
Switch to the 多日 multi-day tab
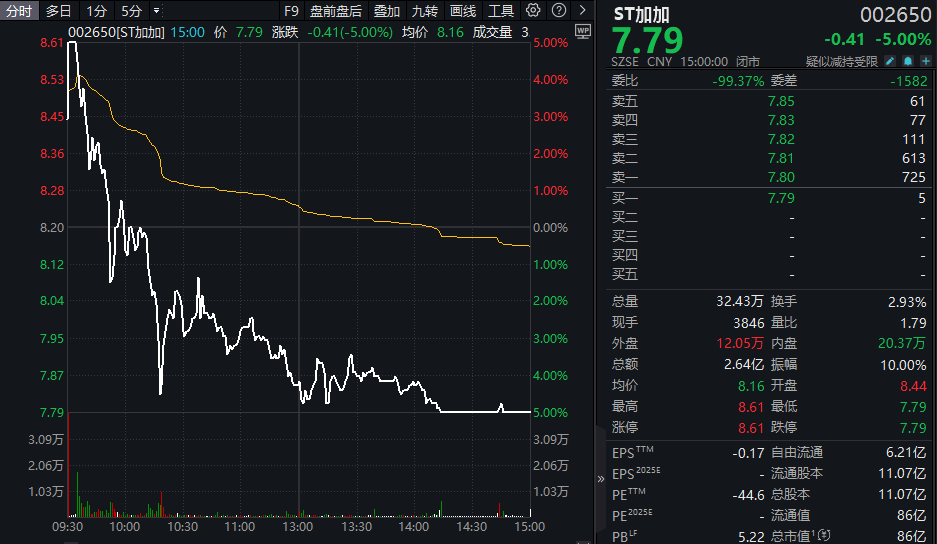click(x=59, y=11)
